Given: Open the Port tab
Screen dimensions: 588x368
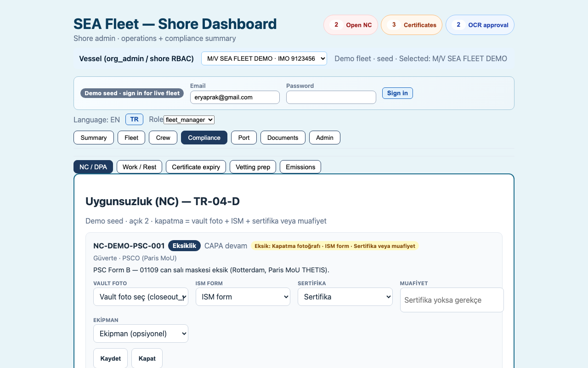Looking at the screenshot, I should pyautogui.click(x=244, y=138).
